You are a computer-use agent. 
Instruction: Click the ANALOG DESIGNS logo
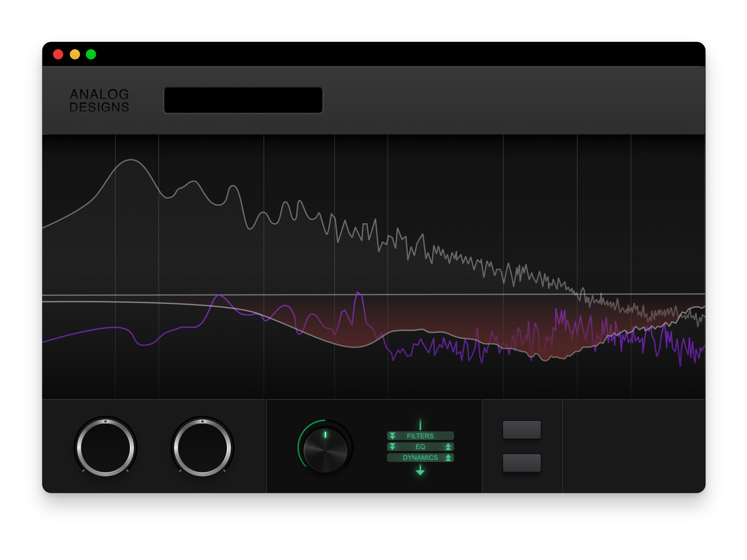99,100
